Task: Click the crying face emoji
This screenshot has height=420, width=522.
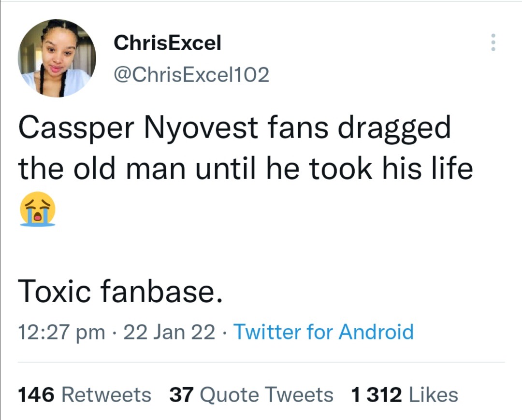Action: click(x=38, y=209)
